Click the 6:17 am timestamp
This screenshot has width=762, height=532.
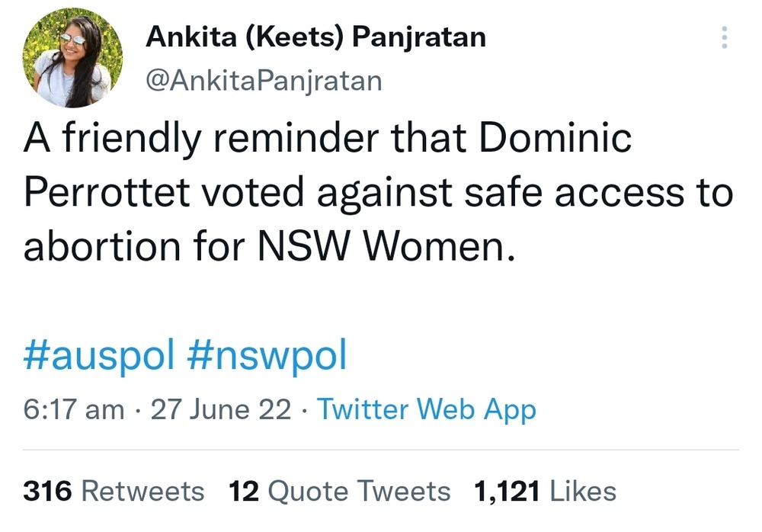click(x=73, y=409)
